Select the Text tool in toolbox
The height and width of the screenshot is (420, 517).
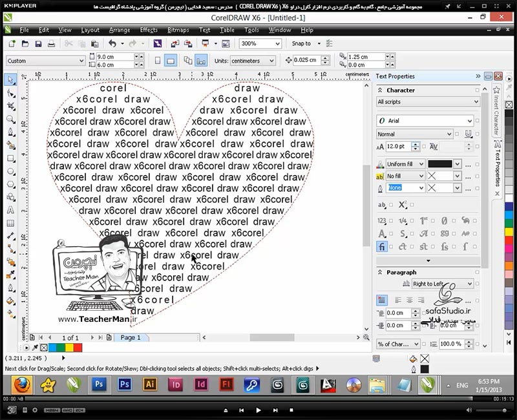tap(11, 210)
